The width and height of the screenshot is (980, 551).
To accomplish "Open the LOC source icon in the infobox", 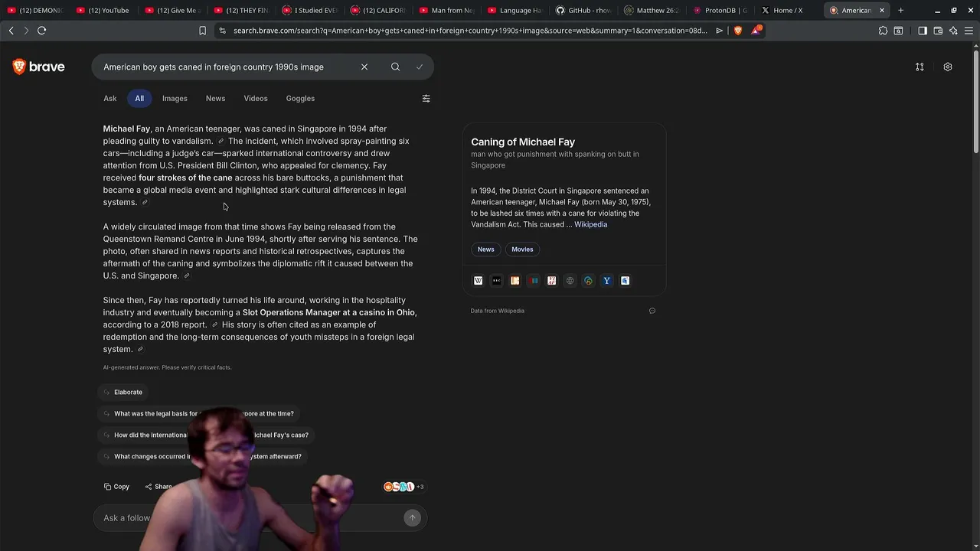I will pos(514,281).
